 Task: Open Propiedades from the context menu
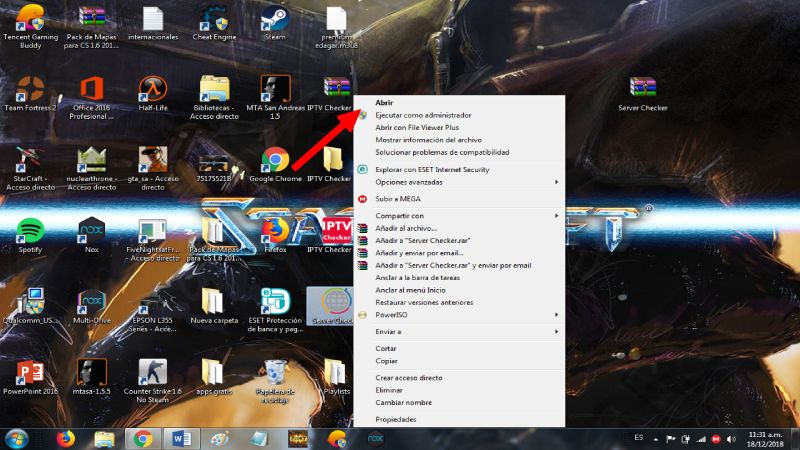point(459,419)
